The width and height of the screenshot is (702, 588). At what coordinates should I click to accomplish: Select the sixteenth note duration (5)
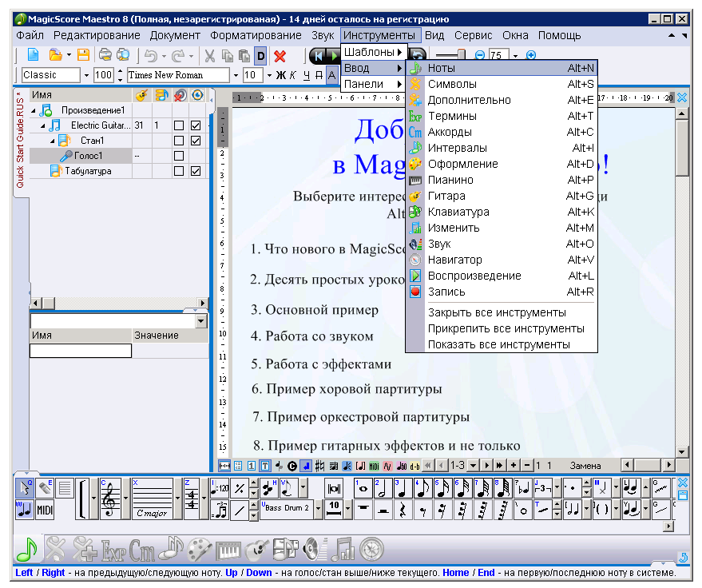(442, 489)
